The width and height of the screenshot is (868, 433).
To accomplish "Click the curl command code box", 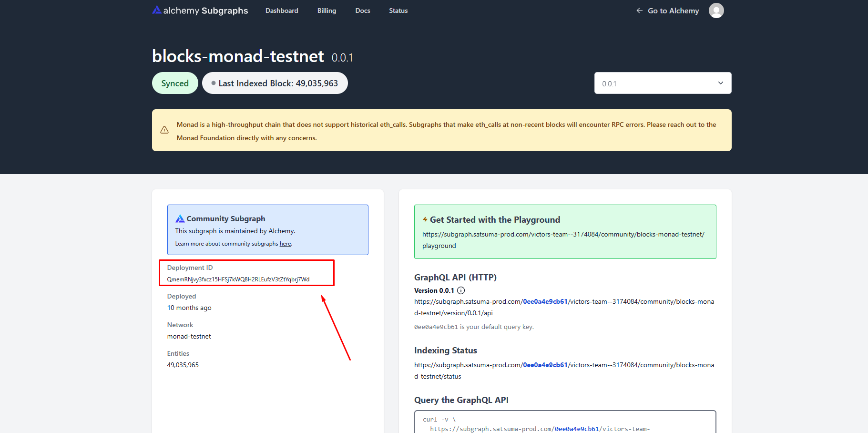I will click(565, 422).
